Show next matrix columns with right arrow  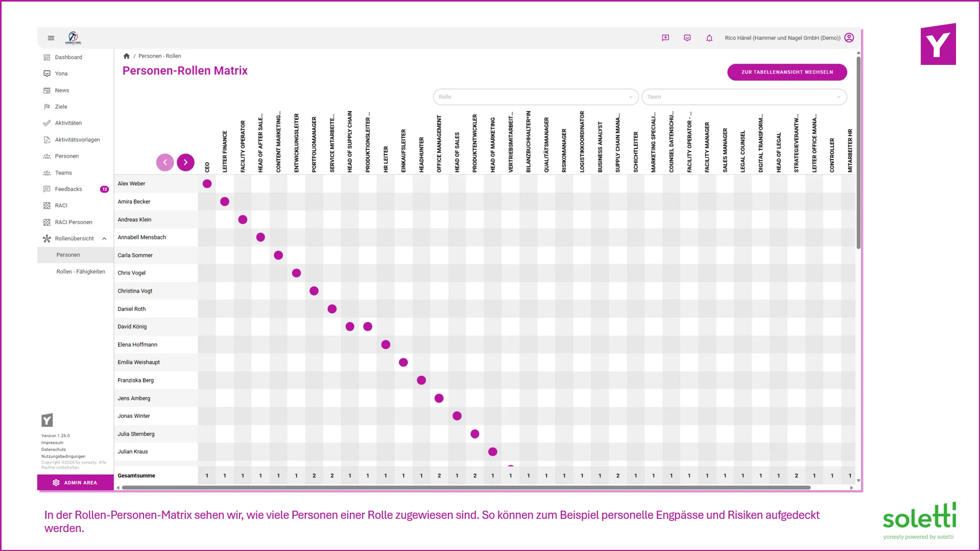tap(185, 162)
